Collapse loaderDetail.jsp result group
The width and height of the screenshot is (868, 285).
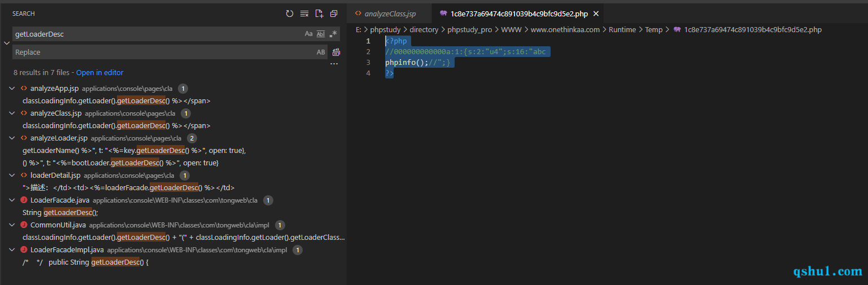point(12,176)
